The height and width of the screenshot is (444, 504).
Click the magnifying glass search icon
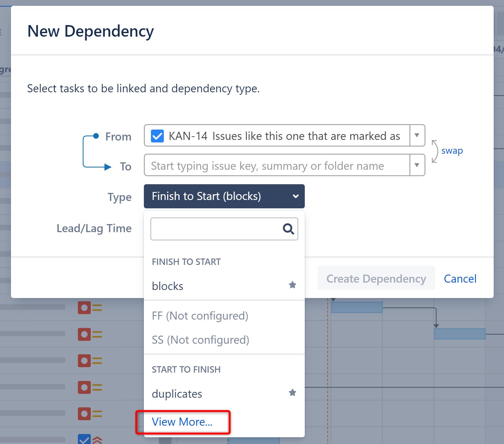pyautogui.click(x=288, y=229)
